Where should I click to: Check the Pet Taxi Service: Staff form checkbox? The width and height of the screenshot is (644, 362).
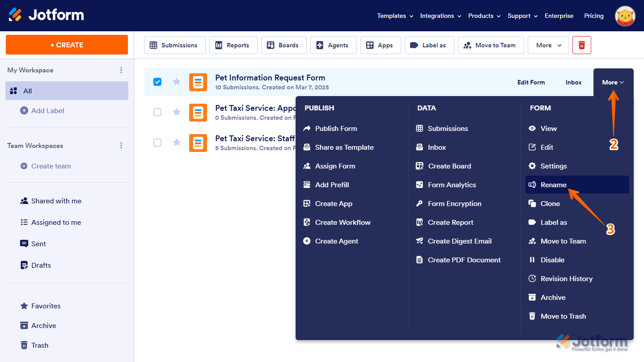pyautogui.click(x=157, y=143)
